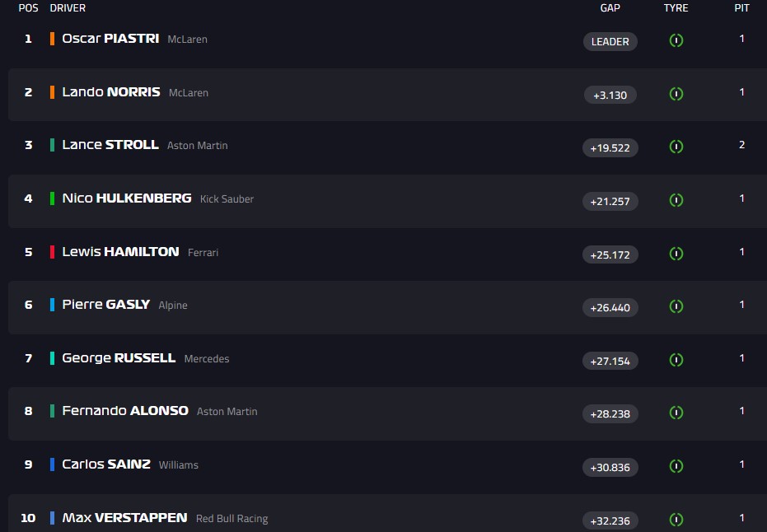Screen dimensions: 767x532
Task: Click Norris's +3.130 gap badge
Action: tap(610, 95)
